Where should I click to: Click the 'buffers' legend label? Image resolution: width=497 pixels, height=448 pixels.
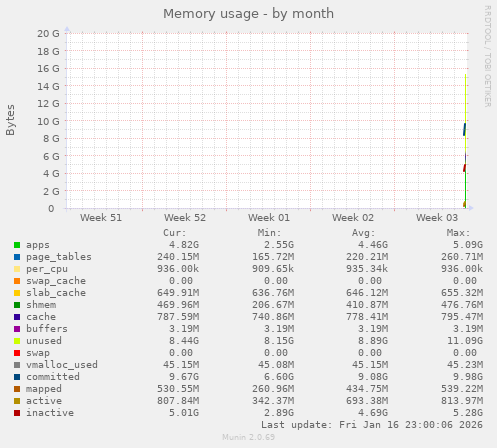point(47,329)
